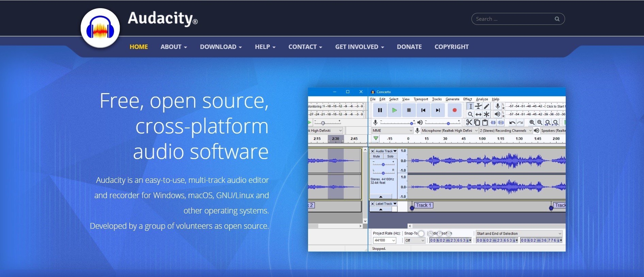Click the Pause button in Concerto window
Image resolution: width=644 pixels, height=277 pixels.
point(380,110)
